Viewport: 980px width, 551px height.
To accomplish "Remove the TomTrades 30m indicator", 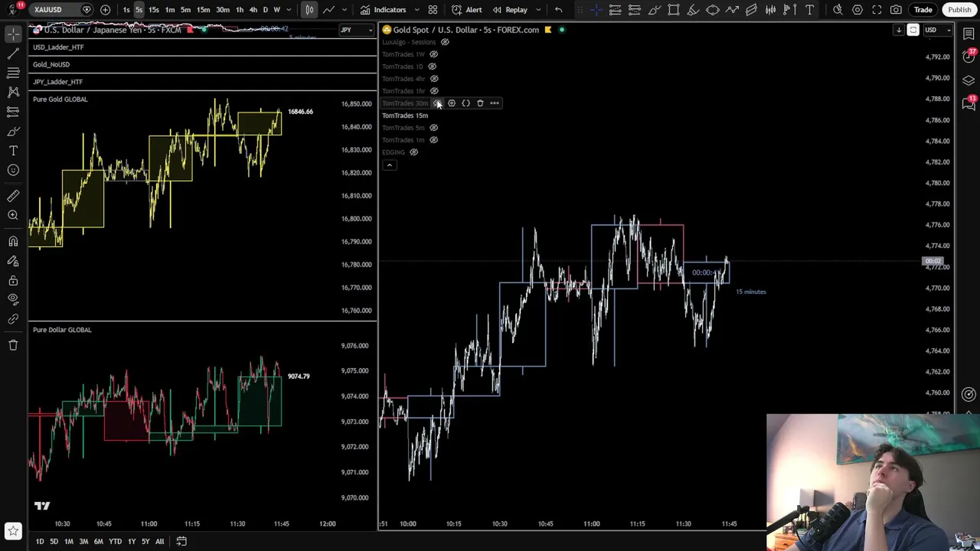I will point(480,103).
